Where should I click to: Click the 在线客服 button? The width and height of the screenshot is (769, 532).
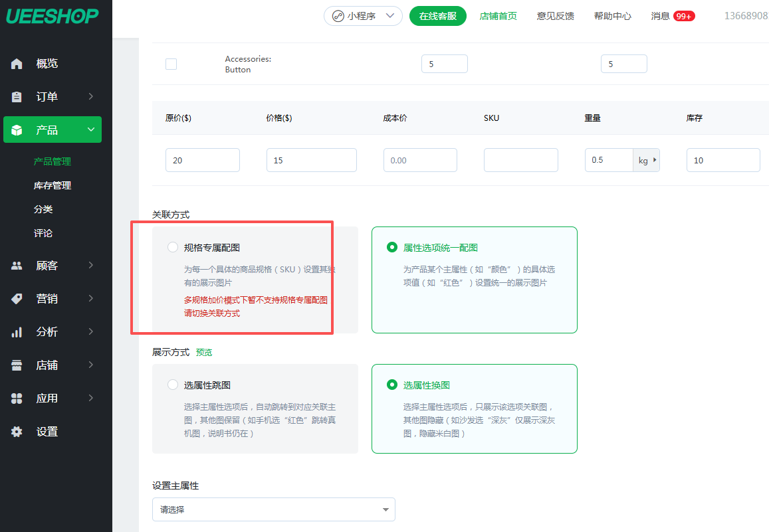pos(437,16)
